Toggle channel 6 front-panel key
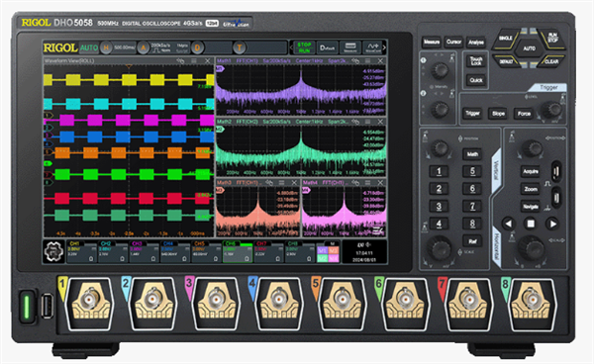 pos(472,189)
